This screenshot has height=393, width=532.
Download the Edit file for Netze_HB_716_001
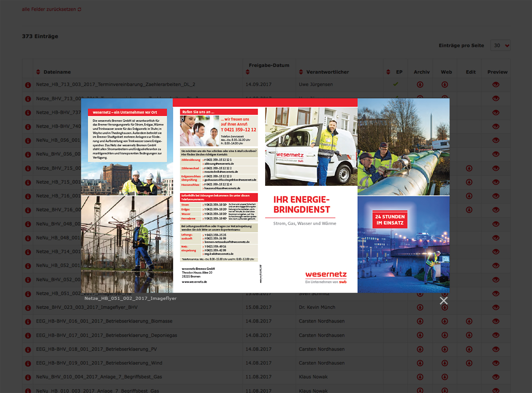coord(469,196)
